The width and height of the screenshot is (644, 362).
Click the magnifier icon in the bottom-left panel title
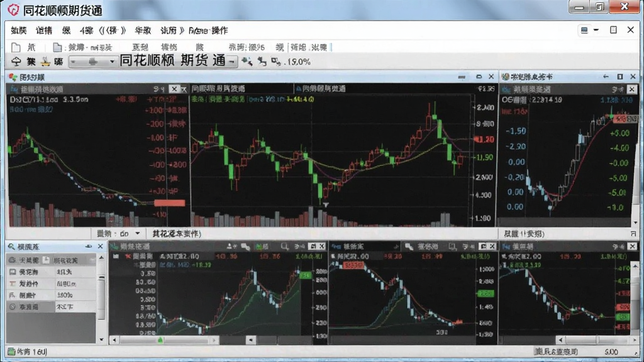(x=11, y=246)
